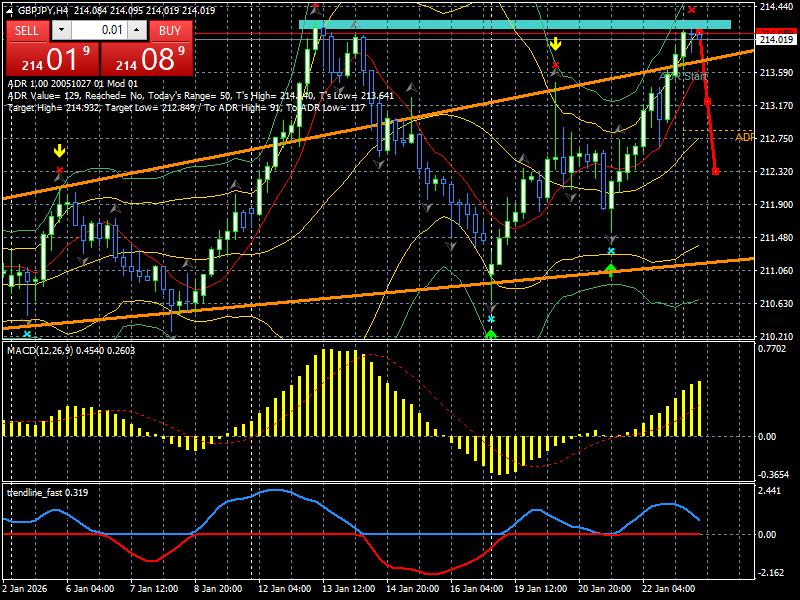
Task: Click the 0.7702 MACD scale value
Action: click(x=774, y=349)
